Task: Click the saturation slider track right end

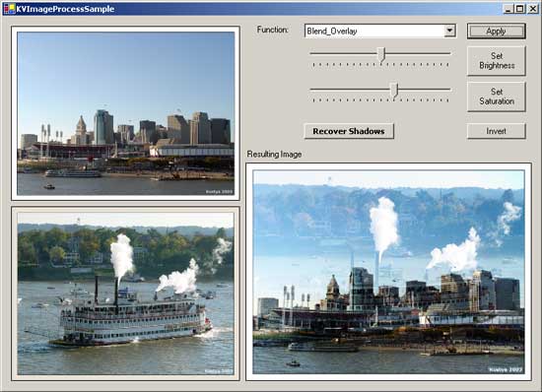Action: coord(448,90)
